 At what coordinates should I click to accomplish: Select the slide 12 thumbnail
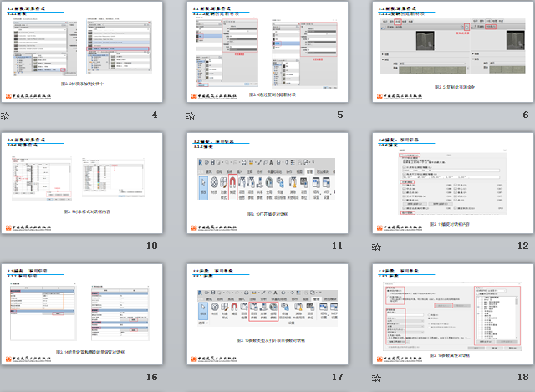coord(451,182)
